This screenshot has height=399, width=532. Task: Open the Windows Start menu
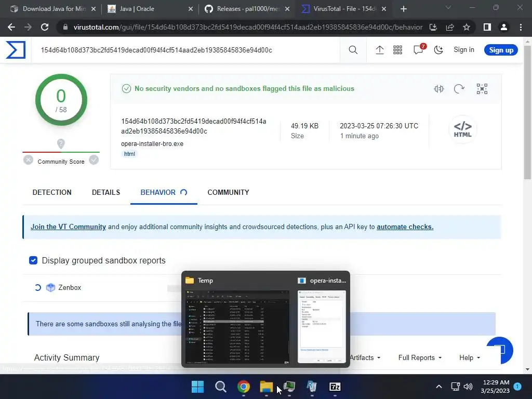[197, 387]
